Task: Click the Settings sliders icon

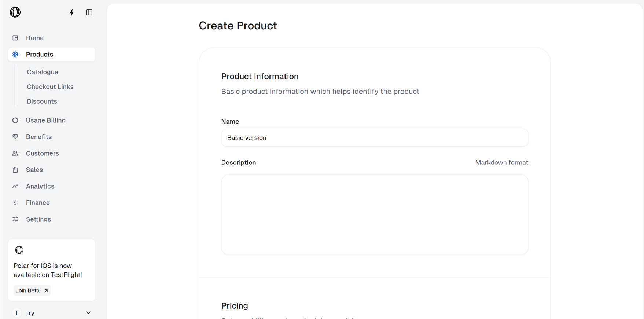Action: coord(15,219)
